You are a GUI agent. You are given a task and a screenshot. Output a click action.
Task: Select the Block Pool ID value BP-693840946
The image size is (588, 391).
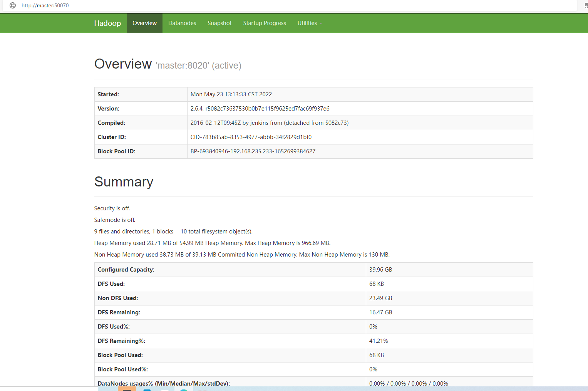click(x=253, y=151)
